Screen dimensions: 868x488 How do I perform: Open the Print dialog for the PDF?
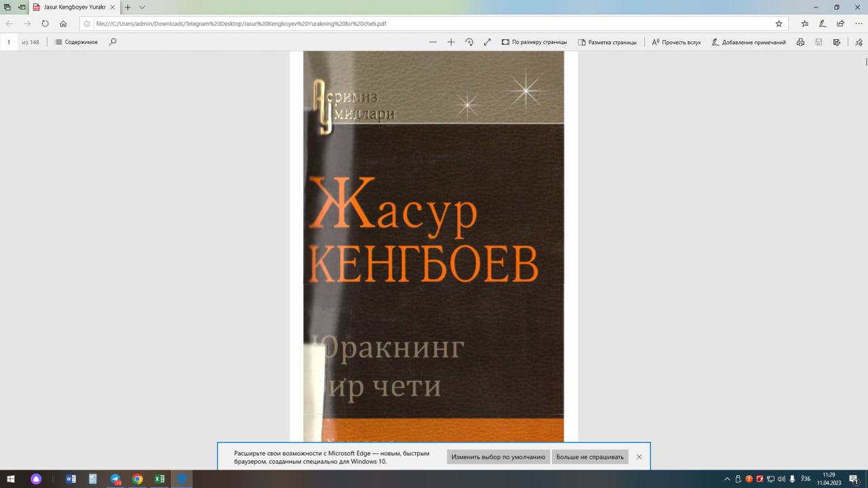pyautogui.click(x=800, y=42)
